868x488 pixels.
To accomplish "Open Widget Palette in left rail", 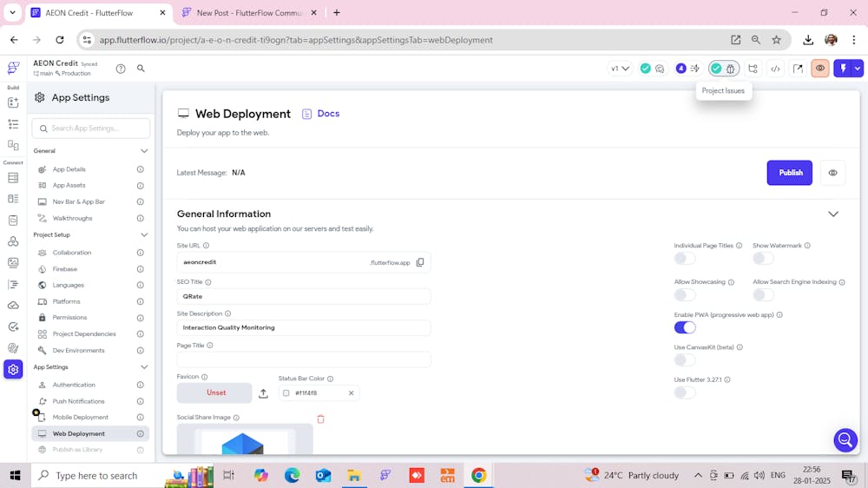I will pyautogui.click(x=13, y=102).
